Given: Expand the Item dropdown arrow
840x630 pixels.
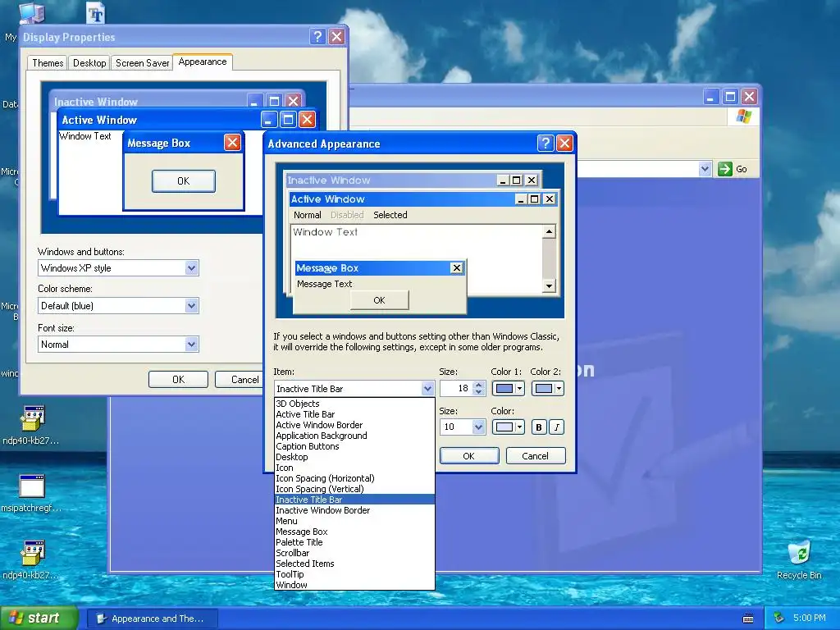Looking at the screenshot, I should click(x=427, y=388).
